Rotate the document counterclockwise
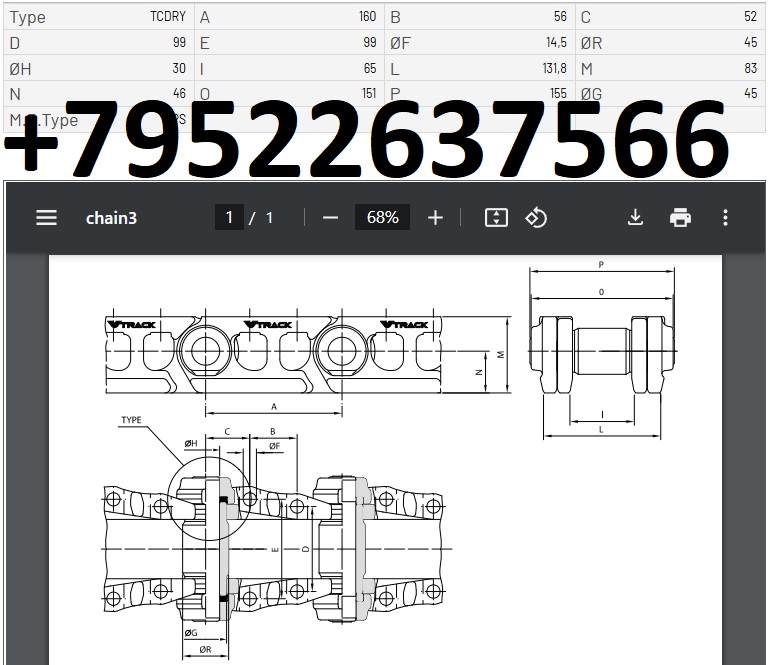This screenshot has width=769, height=665. (536, 217)
